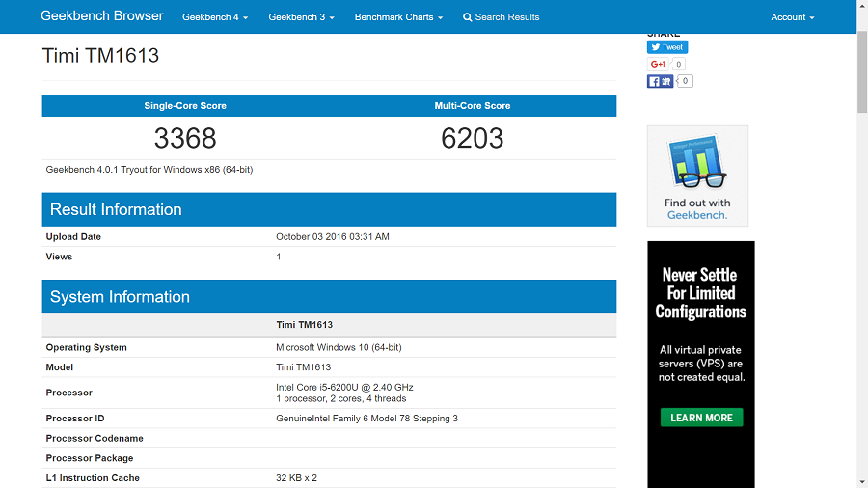
Task: Click the 'Operating System' row label
Action: [87, 347]
